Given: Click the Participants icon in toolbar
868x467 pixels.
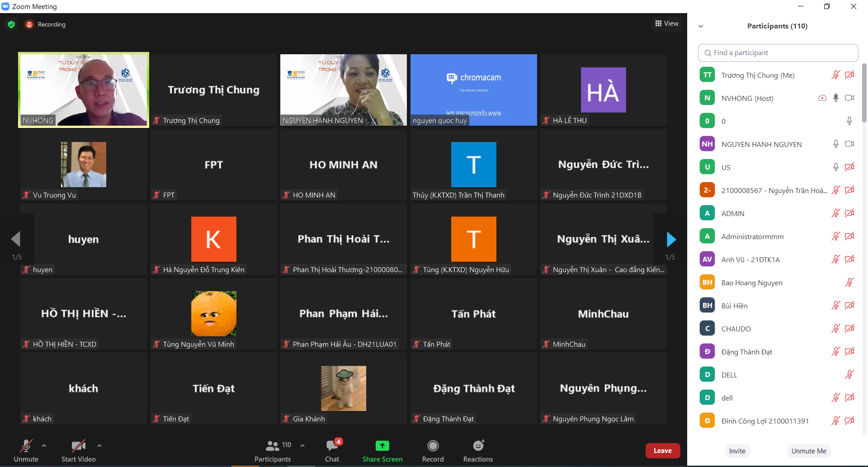Looking at the screenshot, I should (272, 446).
